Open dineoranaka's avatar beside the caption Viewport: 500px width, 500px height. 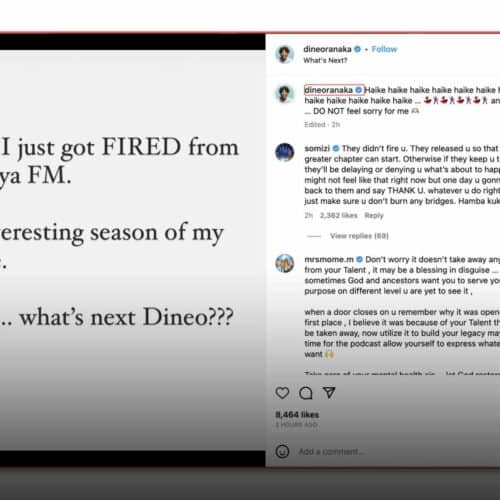(x=285, y=94)
